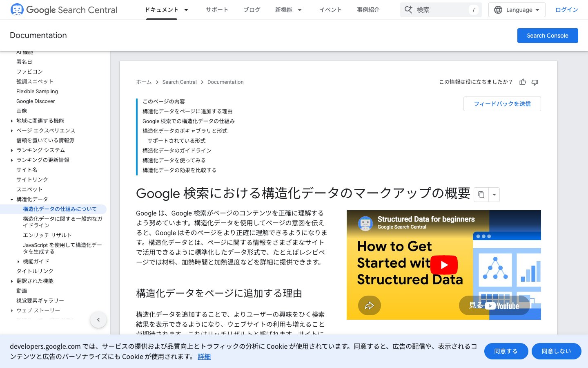Select Google Discover in sidebar
The image size is (588, 368).
click(36, 101)
